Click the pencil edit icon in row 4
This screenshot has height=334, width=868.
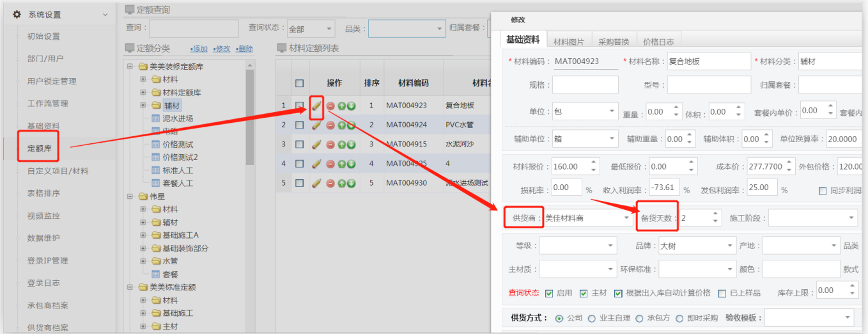coord(316,164)
